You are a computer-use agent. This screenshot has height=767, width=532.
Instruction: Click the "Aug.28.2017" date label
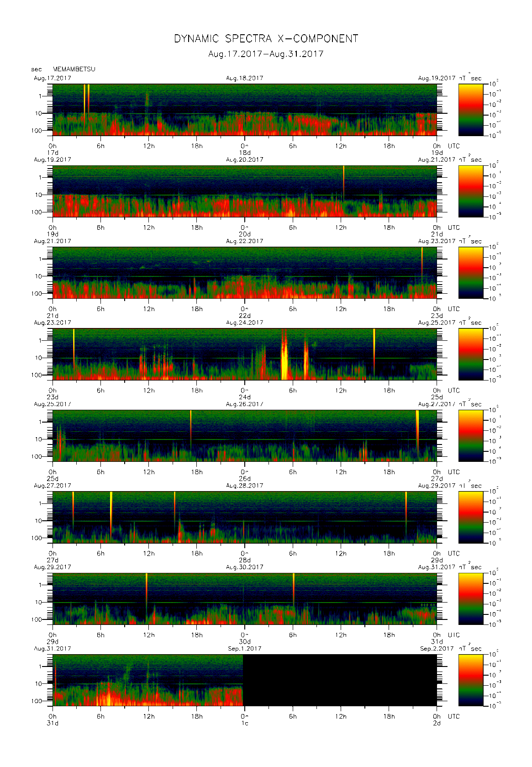tap(245, 486)
